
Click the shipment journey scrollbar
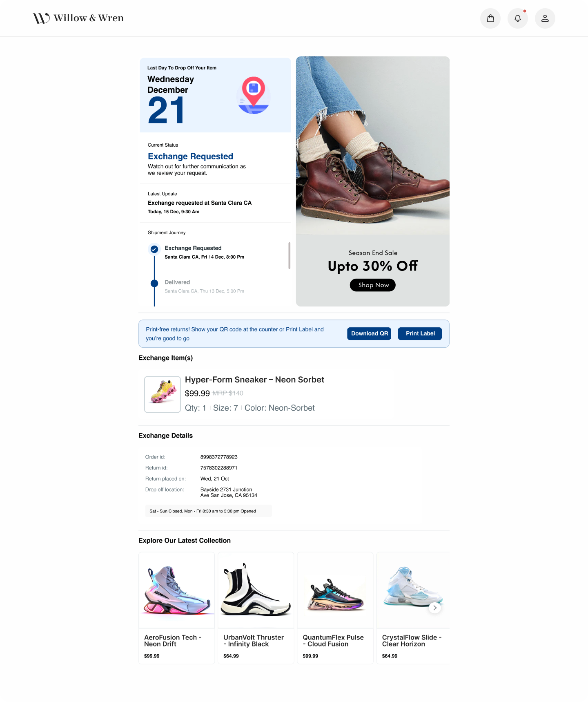[x=289, y=255]
